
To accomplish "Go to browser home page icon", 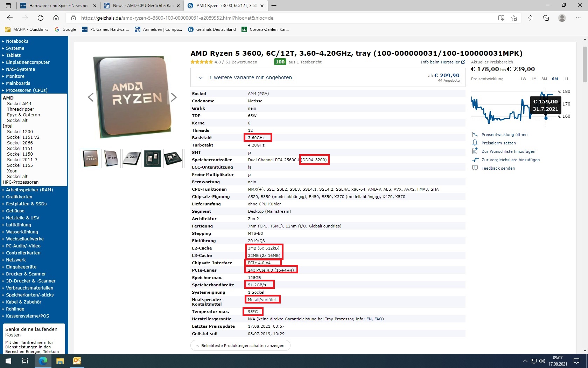I will point(56,18).
